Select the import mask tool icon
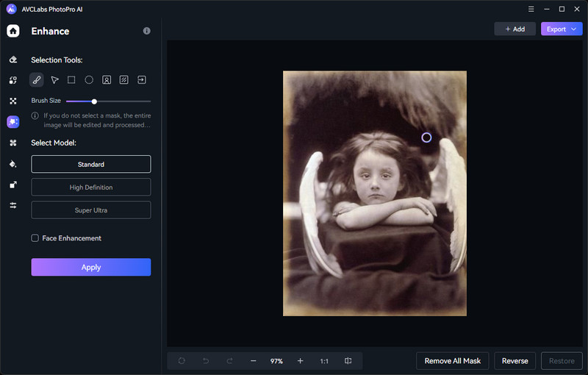The image size is (588, 375). point(142,80)
